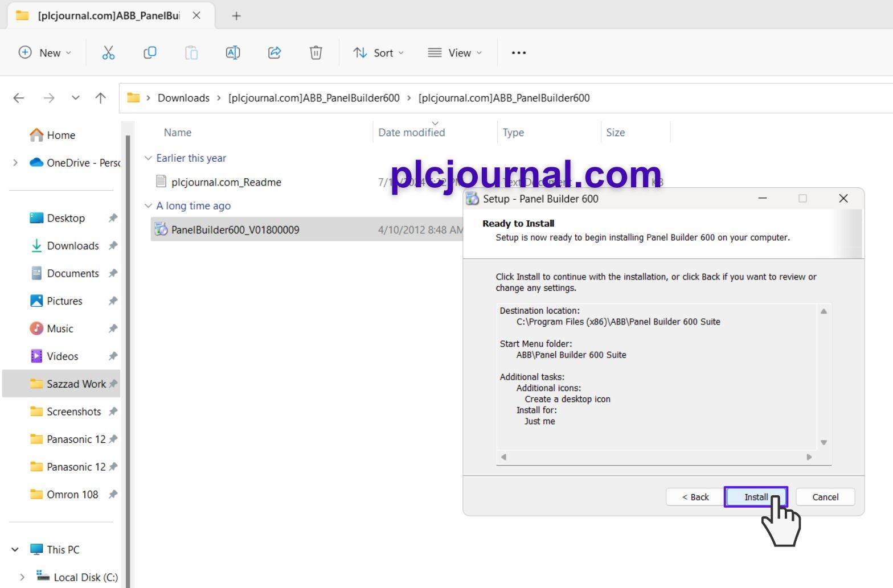Expand the OneDrive - Personal node
This screenshot has height=588, width=893.
pyautogui.click(x=15, y=163)
